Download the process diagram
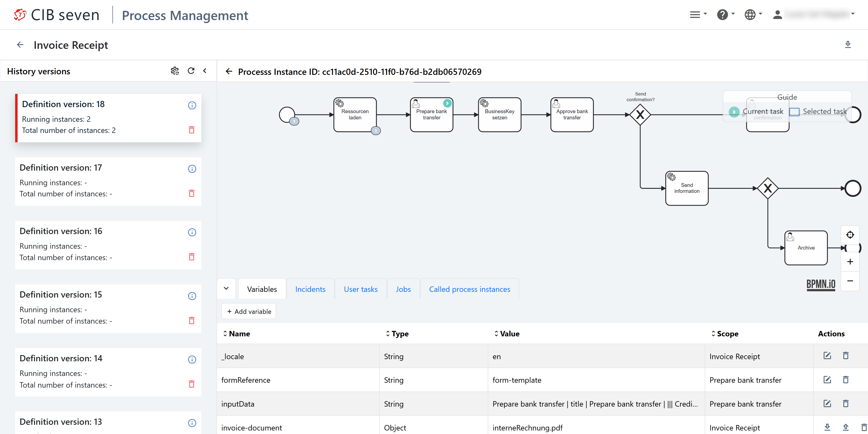 848,44
